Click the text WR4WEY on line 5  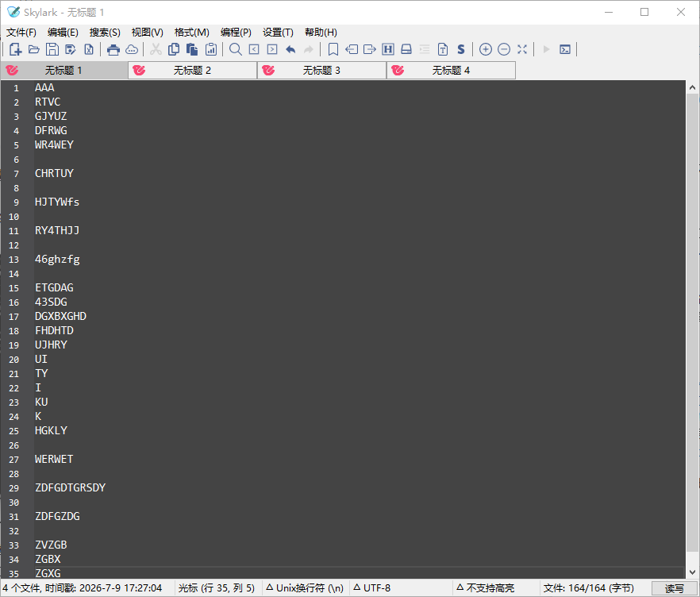click(x=54, y=144)
